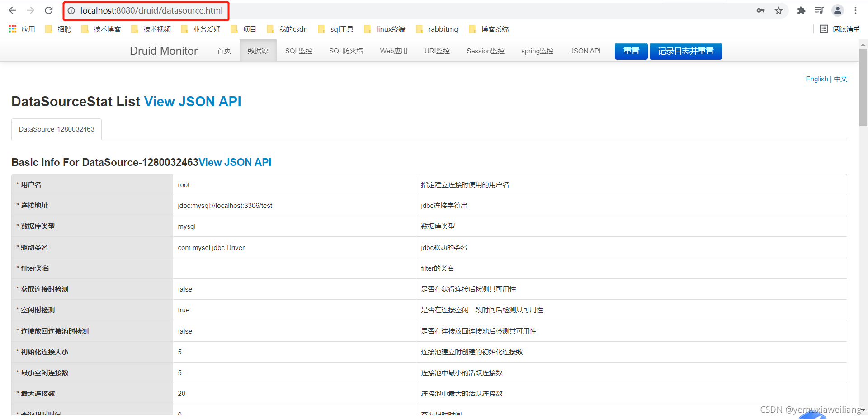Open saved passwords key icon
The image size is (868, 419).
click(x=760, y=10)
